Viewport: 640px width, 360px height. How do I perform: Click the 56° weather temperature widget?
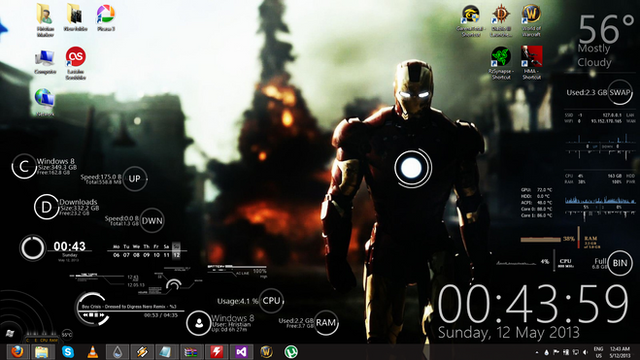coord(606,29)
